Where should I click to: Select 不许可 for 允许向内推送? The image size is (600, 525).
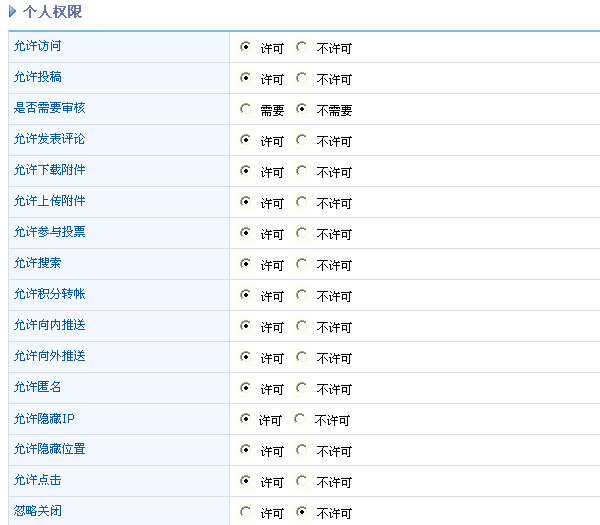pos(301,326)
